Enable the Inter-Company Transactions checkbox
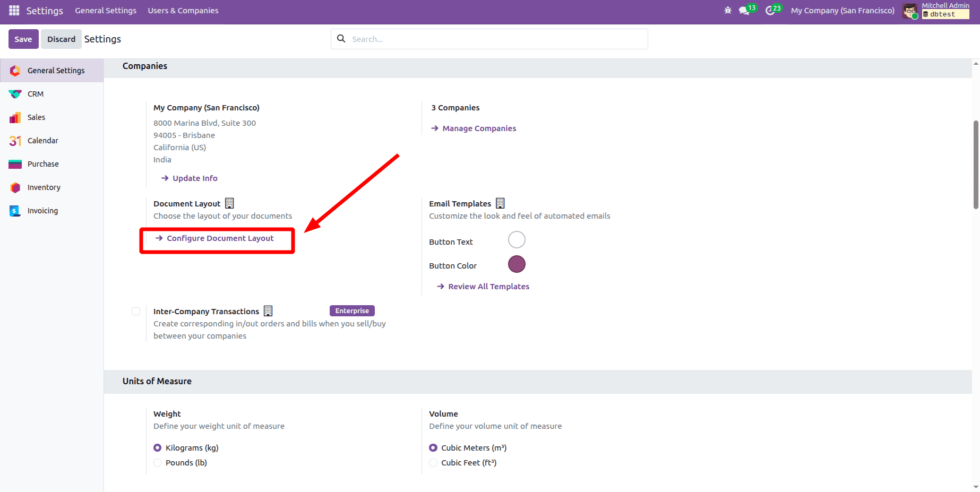 (x=136, y=312)
